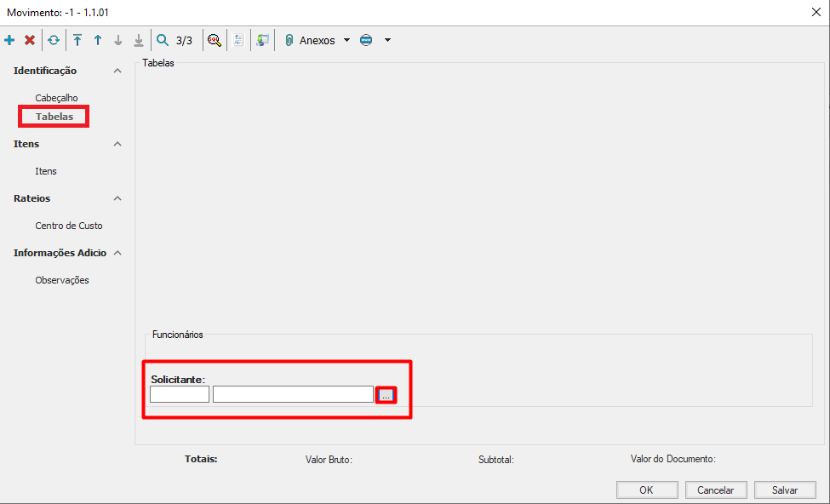Click the Salvar button
The image size is (830, 504).
point(784,490)
